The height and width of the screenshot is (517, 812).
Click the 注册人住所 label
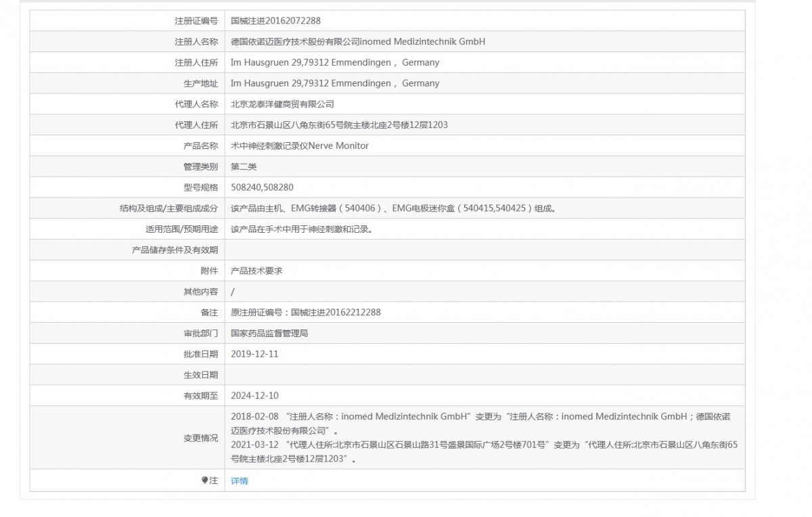point(196,62)
